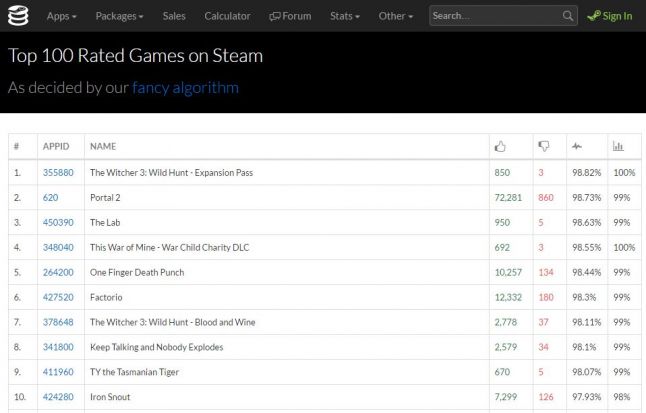Open app ID 264200 link
Viewport: 646px width, 413px height.
coord(58,272)
